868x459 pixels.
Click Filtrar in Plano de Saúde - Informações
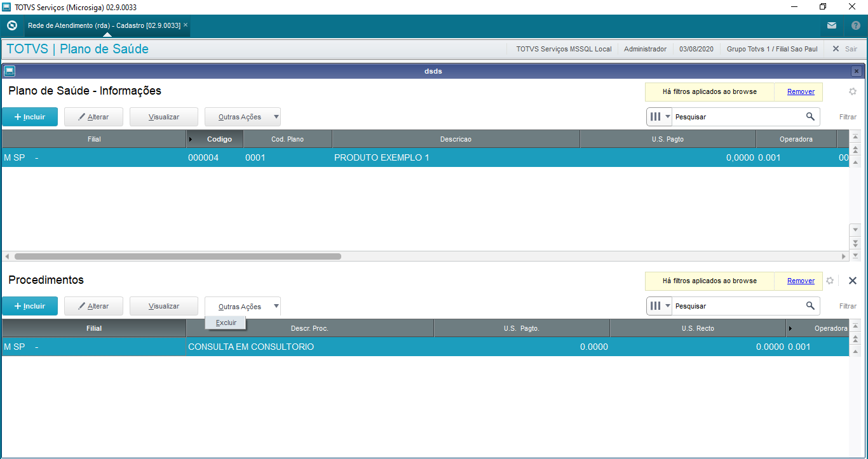[848, 117]
